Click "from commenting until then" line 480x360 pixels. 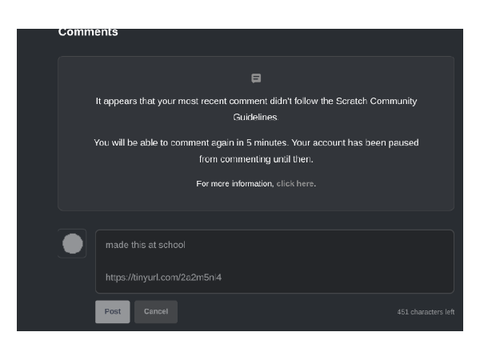click(256, 159)
